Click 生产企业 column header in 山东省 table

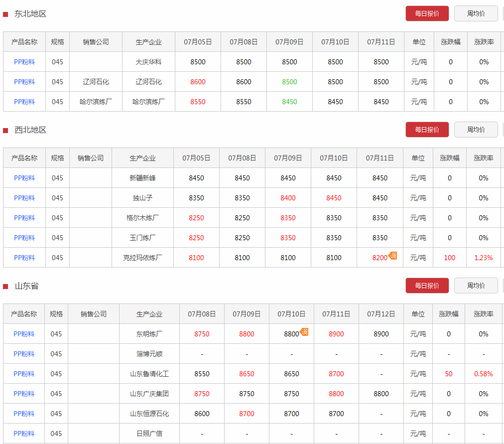(x=149, y=314)
